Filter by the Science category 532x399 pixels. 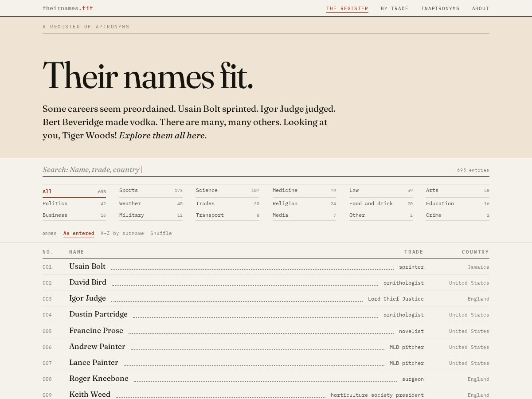click(x=227, y=191)
